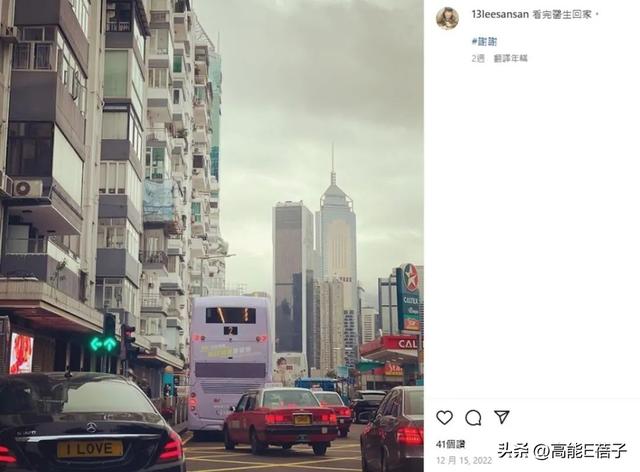Click the Mercedes emblem on the black car

[91, 427]
